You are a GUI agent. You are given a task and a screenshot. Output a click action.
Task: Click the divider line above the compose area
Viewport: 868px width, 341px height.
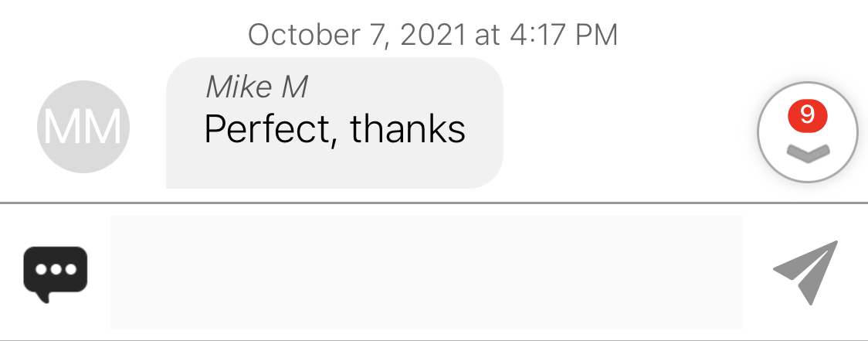click(434, 203)
